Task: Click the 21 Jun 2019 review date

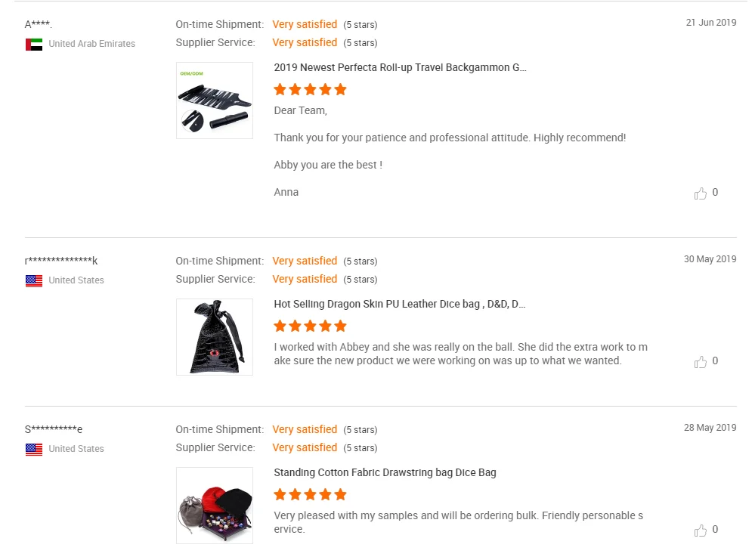Action: pos(710,23)
